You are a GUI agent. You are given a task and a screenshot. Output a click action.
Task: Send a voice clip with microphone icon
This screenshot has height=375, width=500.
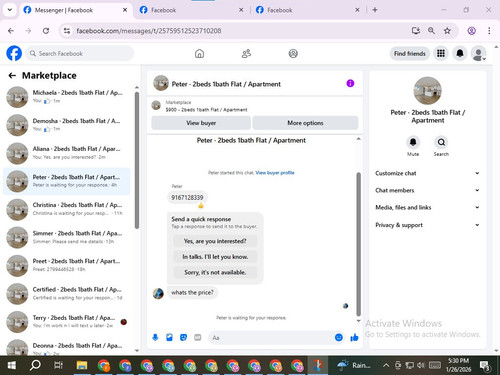pos(155,338)
